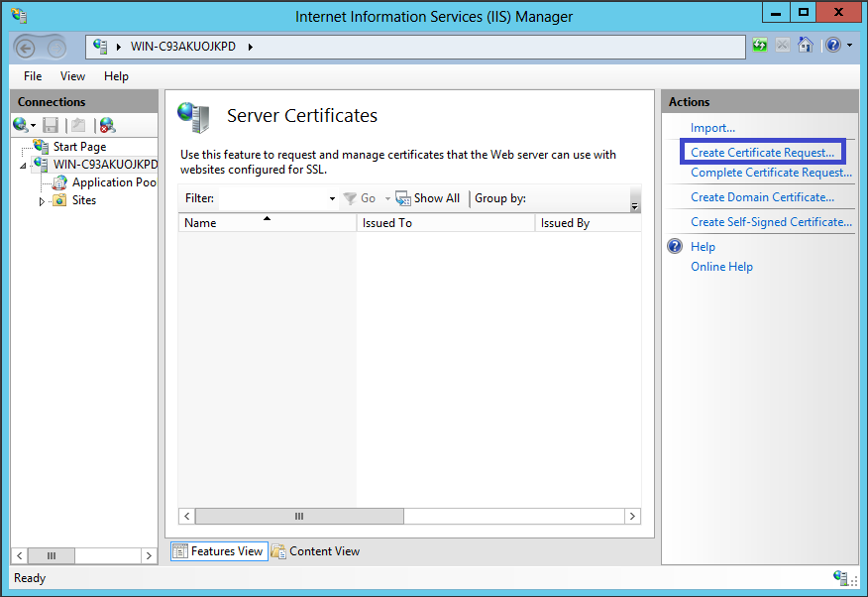Open the View menu
The width and height of the screenshot is (868, 597).
[72, 76]
